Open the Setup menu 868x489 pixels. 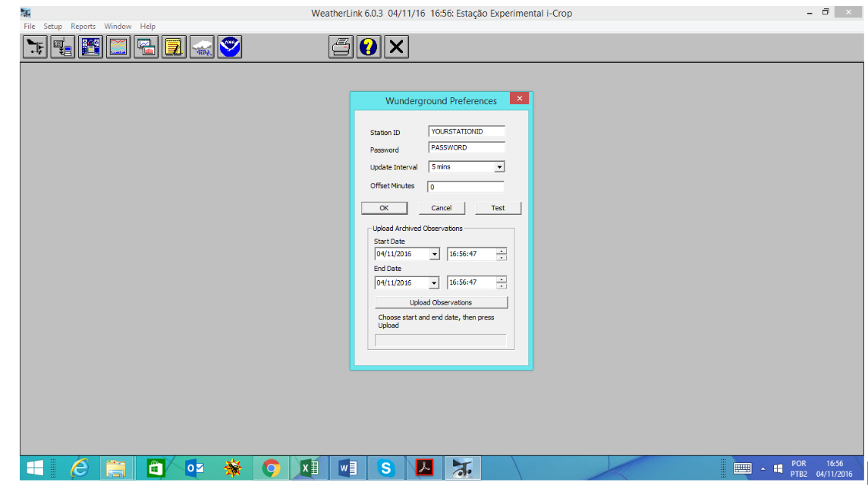pyautogui.click(x=52, y=27)
